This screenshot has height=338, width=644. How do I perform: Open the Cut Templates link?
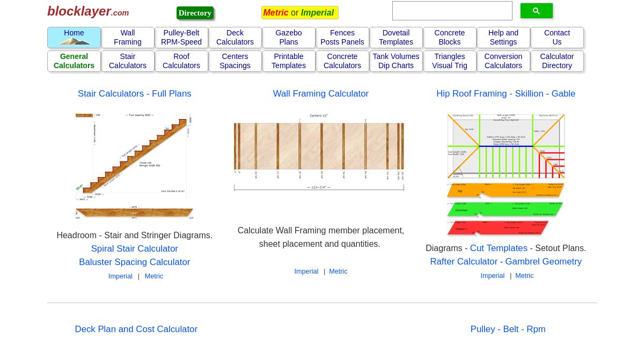coord(499,248)
